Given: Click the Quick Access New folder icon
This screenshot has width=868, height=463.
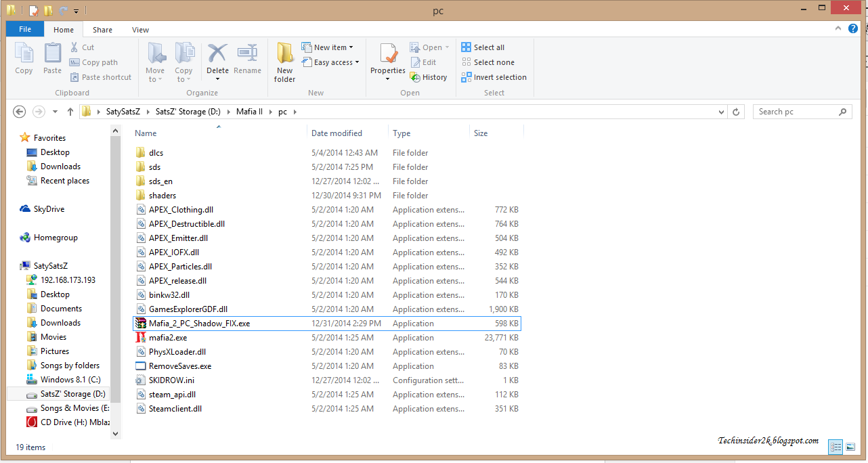Looking at the screenshot, I should pos(48,10).
